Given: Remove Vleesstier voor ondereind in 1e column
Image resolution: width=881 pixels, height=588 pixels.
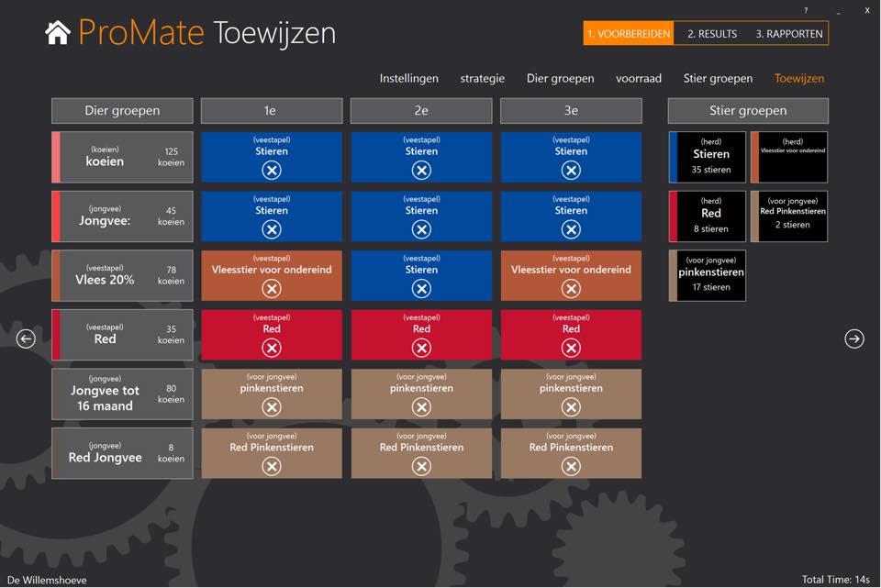Looking at the screenshot, I should (x=272, y=289).
